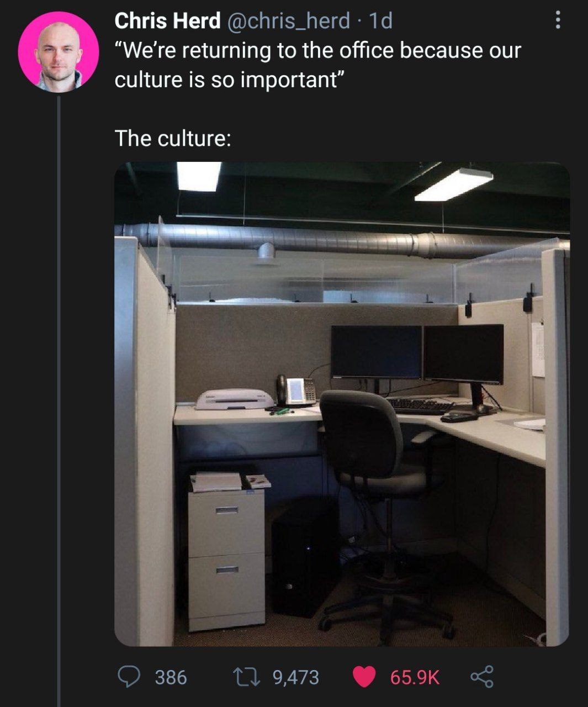This screenshot has width=588, height=707.
Task: Tap the tweet text about returning to office
Action: tap(317, 65)
